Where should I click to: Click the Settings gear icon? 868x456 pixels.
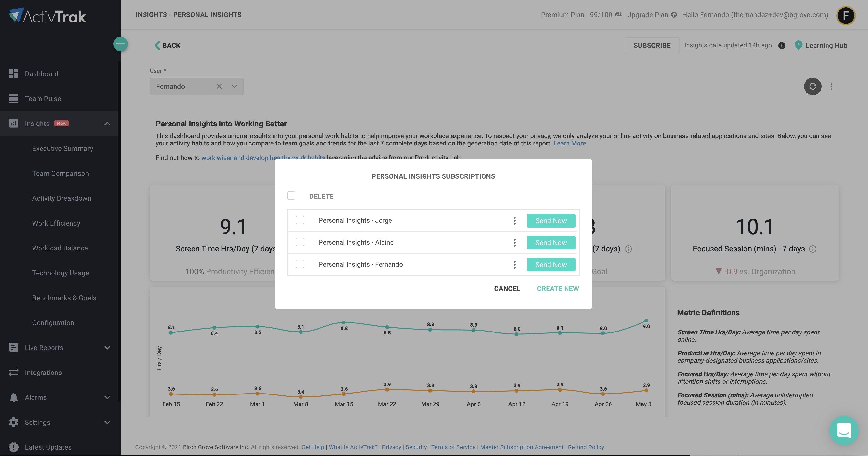[x=13, y=422]
